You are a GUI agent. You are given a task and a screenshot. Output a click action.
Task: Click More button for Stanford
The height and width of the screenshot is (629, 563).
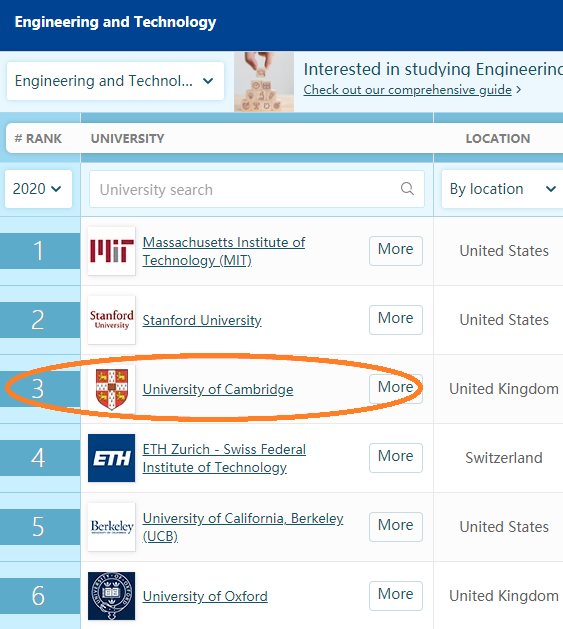coord(396,320)
